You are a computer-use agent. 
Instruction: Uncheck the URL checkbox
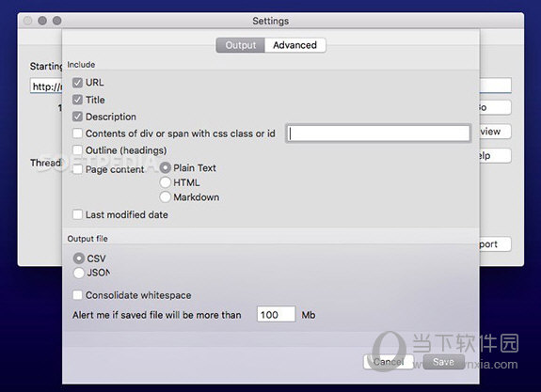point(77,83)
